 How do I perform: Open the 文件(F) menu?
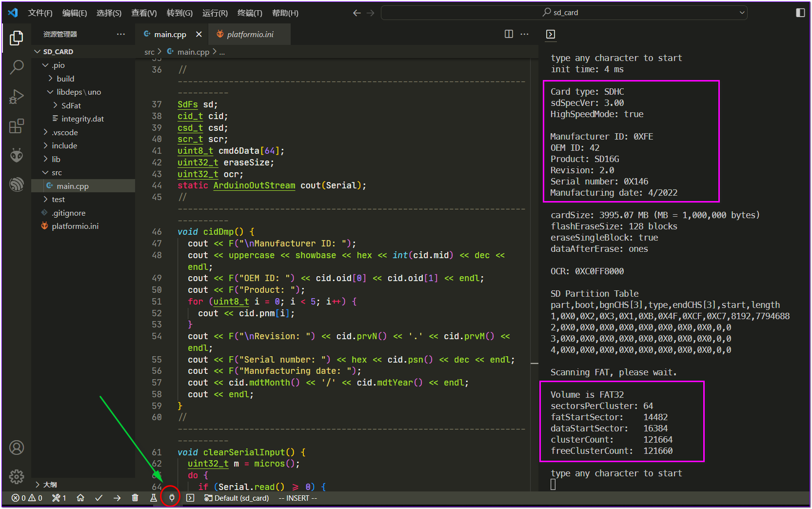(x=40, y=13)
